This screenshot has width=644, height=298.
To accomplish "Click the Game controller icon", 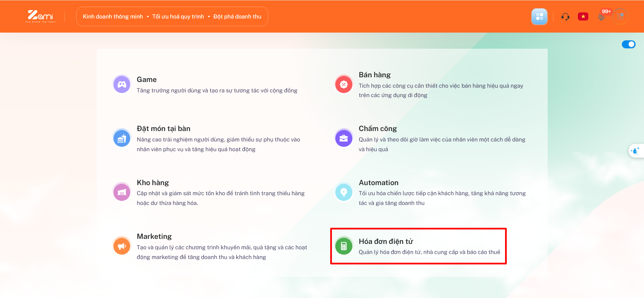I will (122, 84).
